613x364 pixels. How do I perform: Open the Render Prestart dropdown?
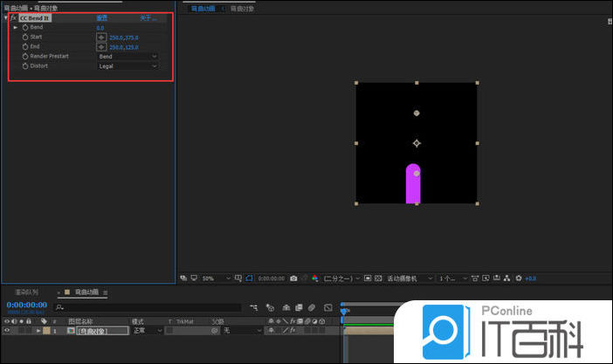[127, 57]
